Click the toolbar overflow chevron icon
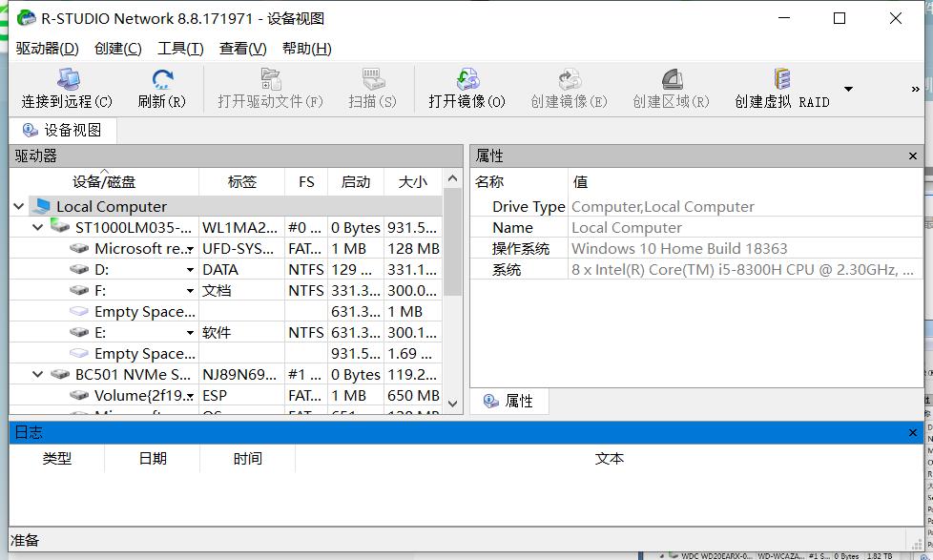 point(915,89)
